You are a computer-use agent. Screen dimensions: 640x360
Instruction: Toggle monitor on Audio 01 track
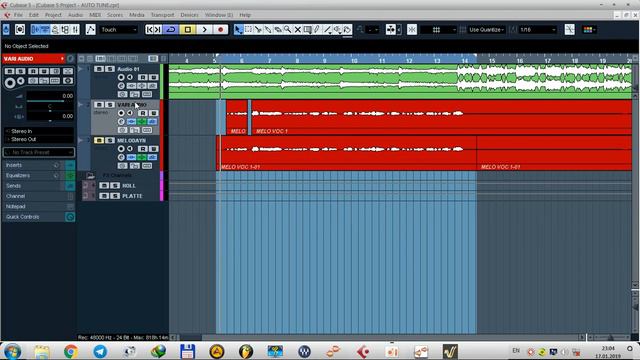129,77
